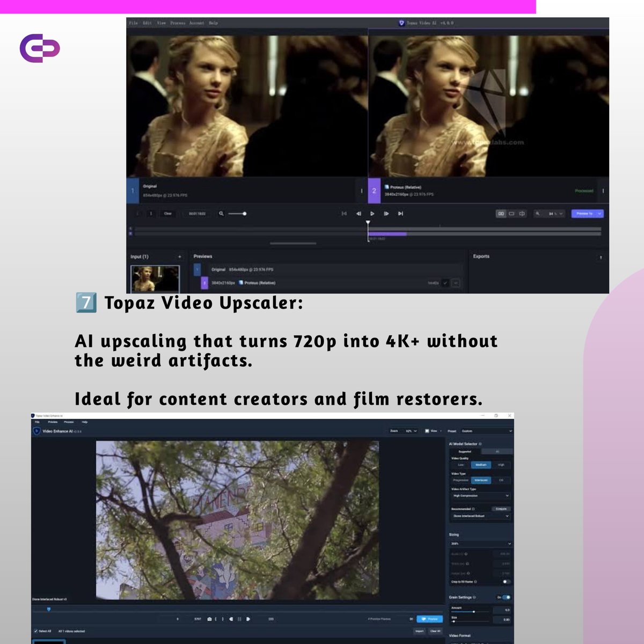Switch to All tab in AI Model Selector
The width and height of the screenshot is (644, 644).
[x=497, y=451]
